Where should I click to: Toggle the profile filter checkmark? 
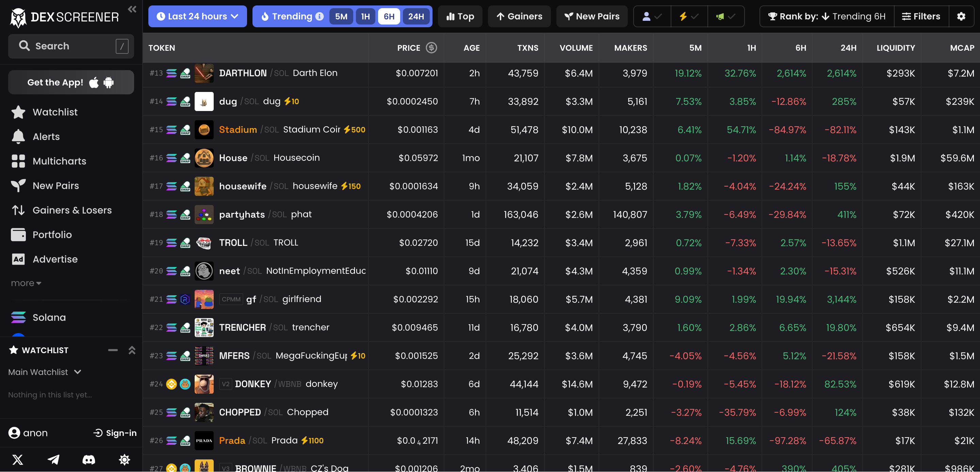pyautogui.click(x=652, y=16)
